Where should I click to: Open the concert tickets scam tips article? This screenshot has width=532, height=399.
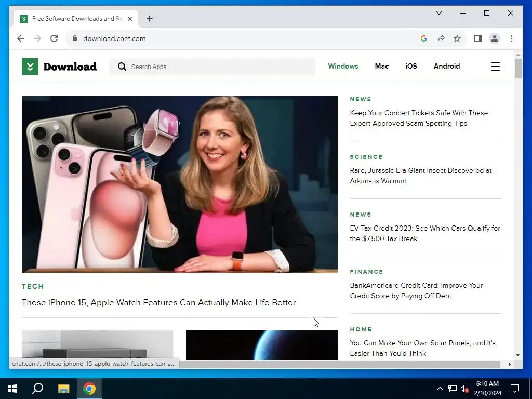419,118
